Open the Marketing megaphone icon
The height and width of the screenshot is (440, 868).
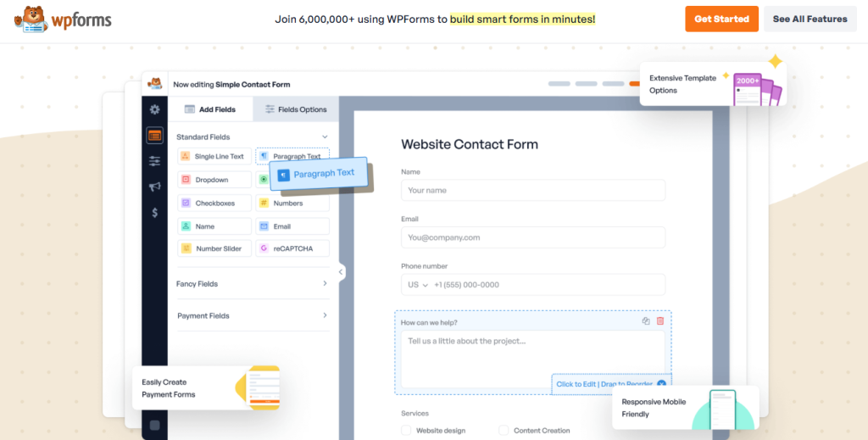click(x=154, y=187)
